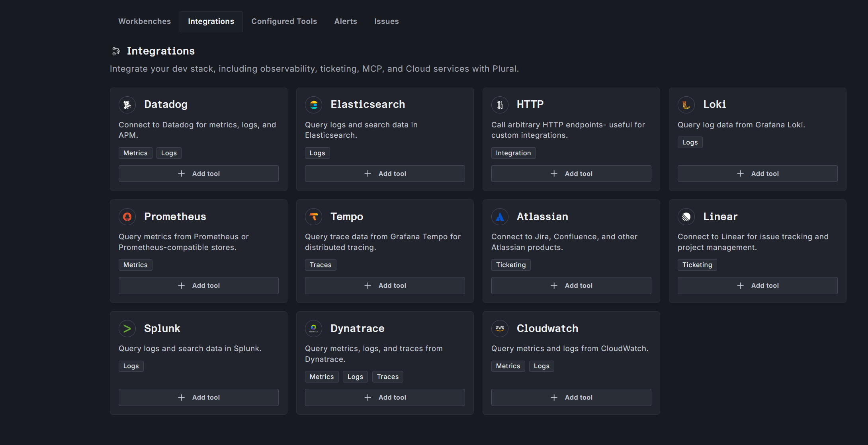Click the Atlassian logo icon
Viewport: 868px width, 445px height.
pos(500,217)
